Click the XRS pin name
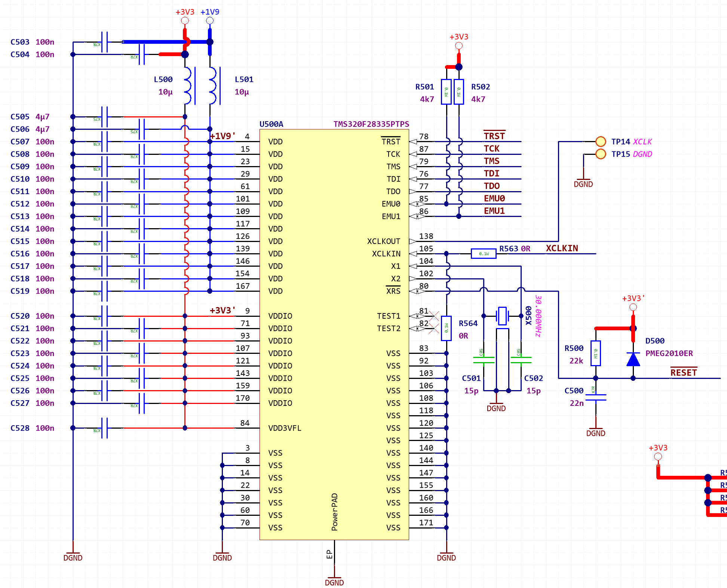This screenshot has height=588, width=727. click(x=393, y=291)
